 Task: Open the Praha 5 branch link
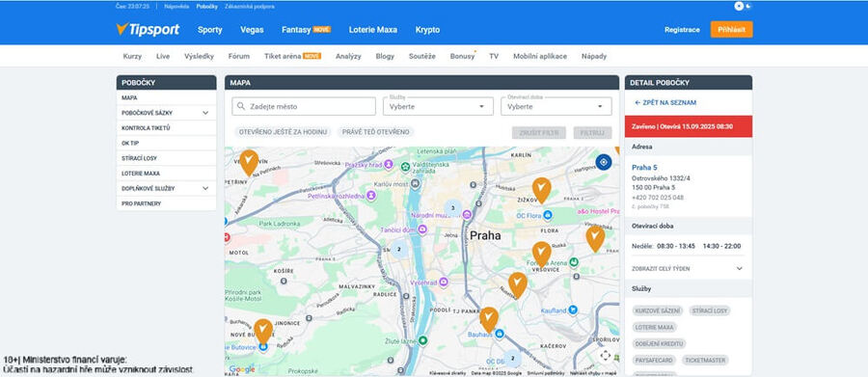(x=644, y=167)
